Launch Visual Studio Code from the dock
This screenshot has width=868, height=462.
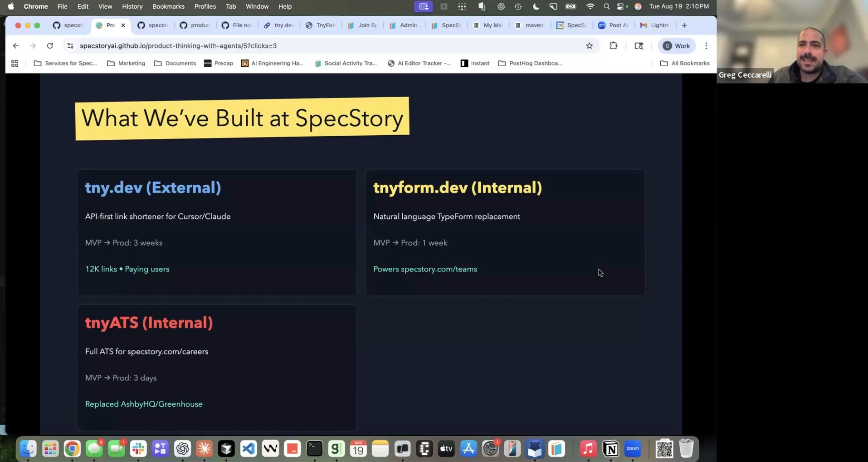tap(249, 449)
